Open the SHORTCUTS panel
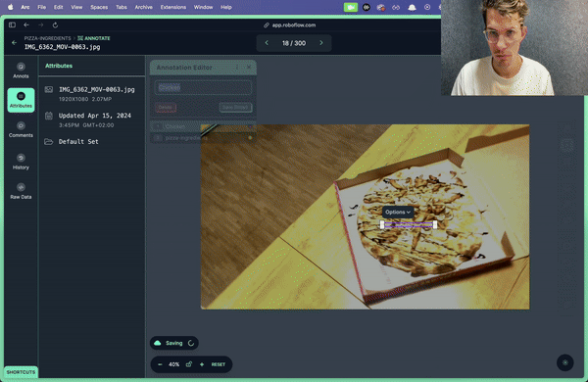This screenshot has height=382, width=588. pyautogui.click(x=21, y=372)
